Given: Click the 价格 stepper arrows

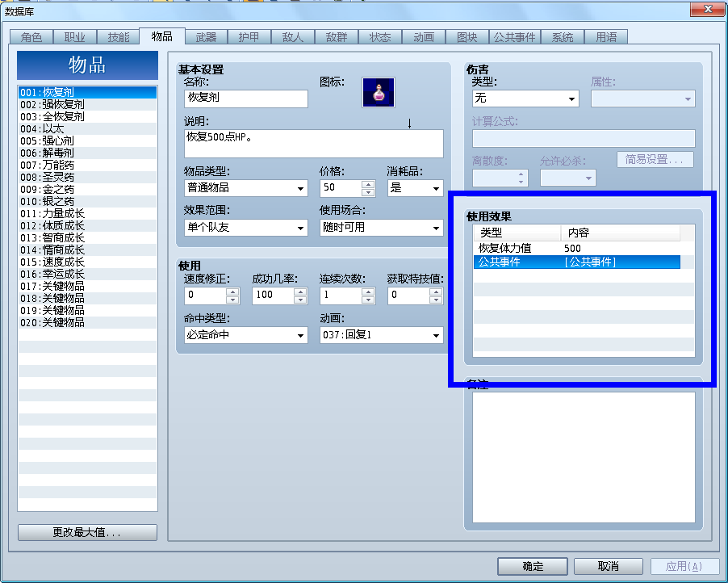Looking at the screenshot, I should point(368,188).
